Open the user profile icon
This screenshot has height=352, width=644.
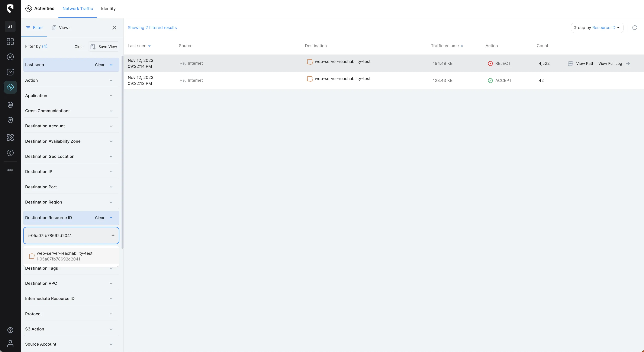(10, 343)
